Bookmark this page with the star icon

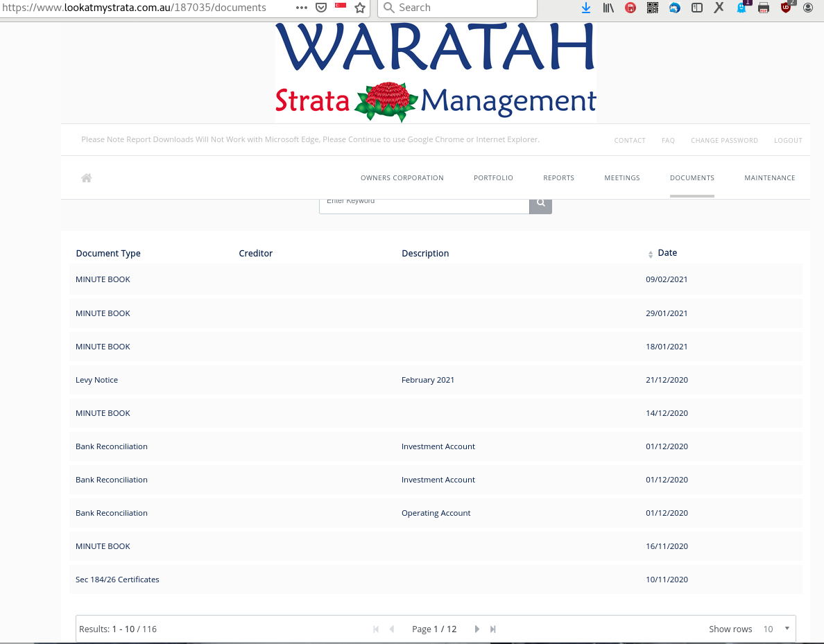(x=360, y=8)
